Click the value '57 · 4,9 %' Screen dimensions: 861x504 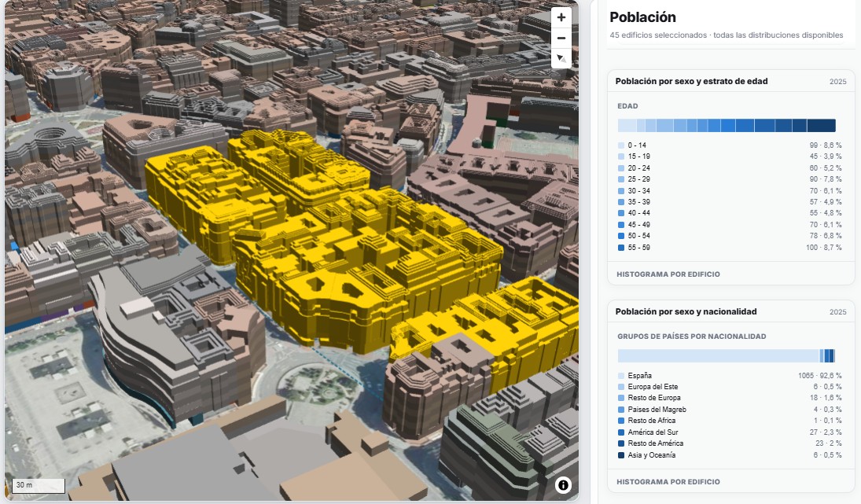tap(826, 202)
